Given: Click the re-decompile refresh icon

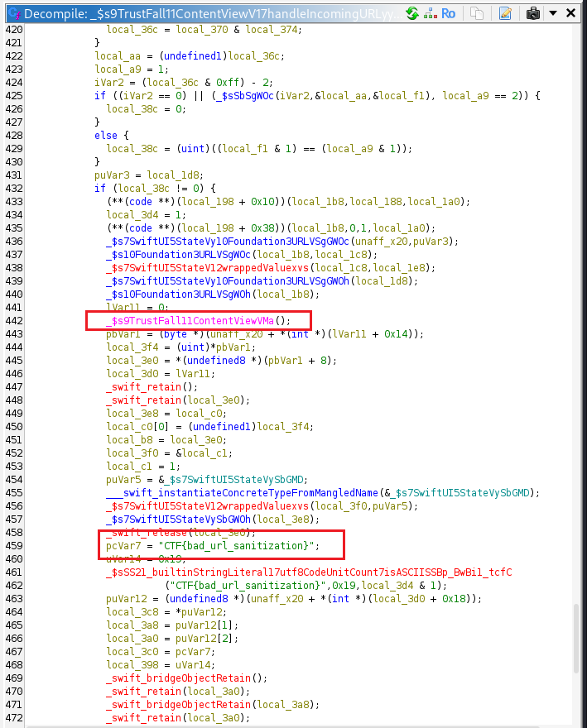Looking at the screenshot, I should click(x=412, y=13).
